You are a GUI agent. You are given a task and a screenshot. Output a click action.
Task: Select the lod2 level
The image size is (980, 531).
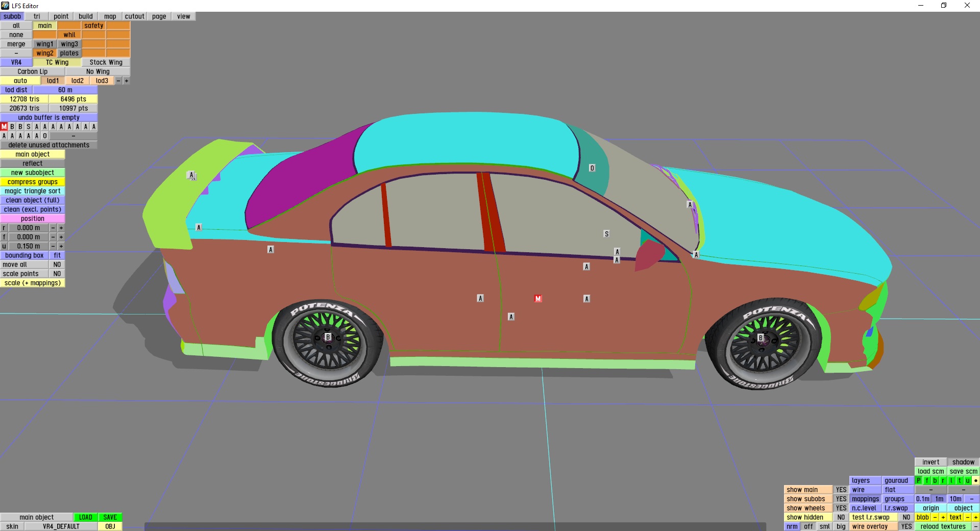(x=78, y=81)
